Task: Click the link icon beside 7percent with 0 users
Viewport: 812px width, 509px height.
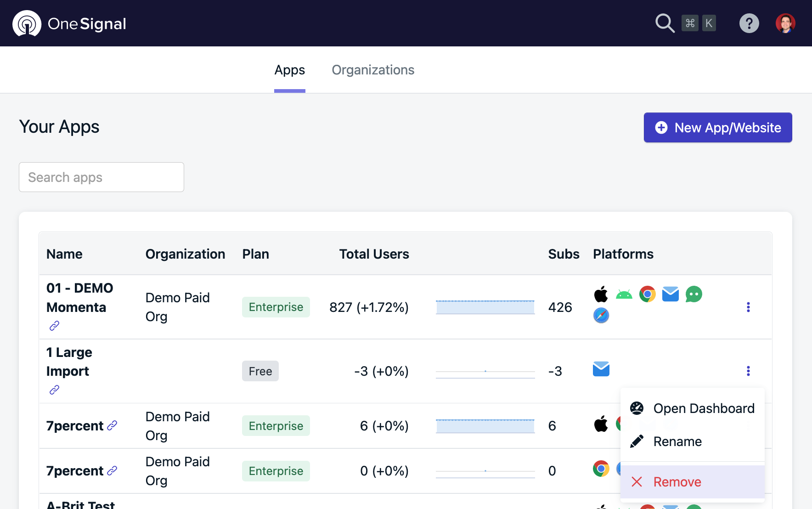Action: point(112,470)
